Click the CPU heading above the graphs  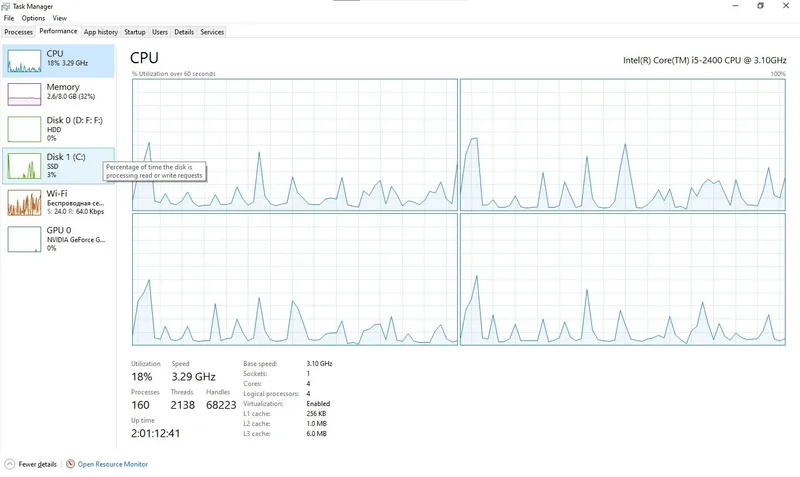coord(144,58)
